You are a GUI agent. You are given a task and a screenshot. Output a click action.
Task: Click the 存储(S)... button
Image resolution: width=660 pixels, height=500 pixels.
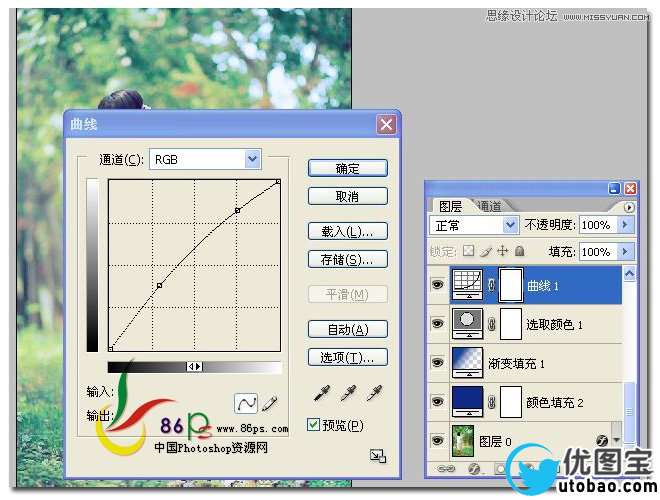(x=348, y=259)
